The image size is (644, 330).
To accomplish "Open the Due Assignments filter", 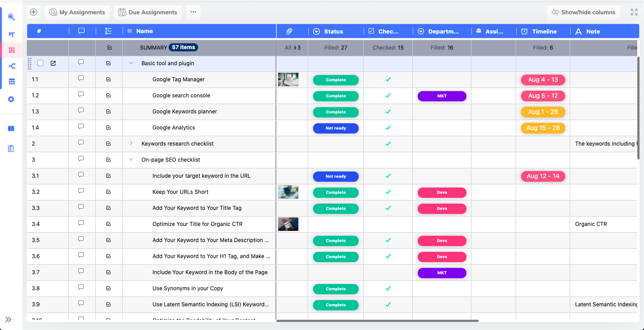I will click(148, 12).
